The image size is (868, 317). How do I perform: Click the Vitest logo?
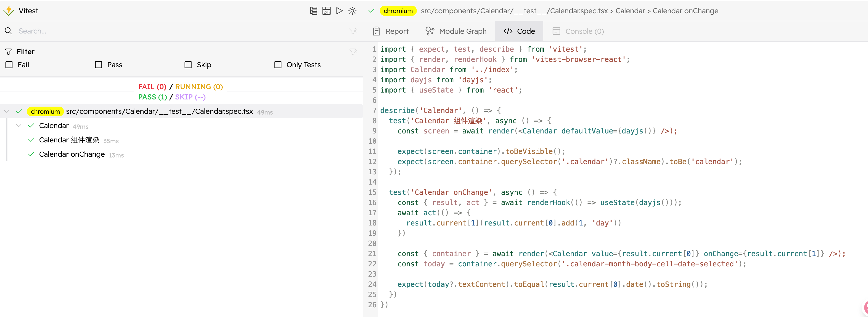click(x=9, y=11)
